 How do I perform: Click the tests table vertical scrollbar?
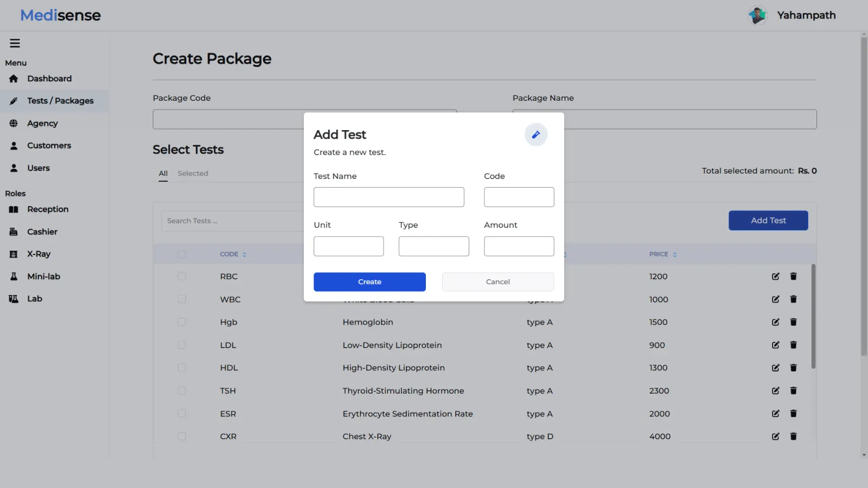click(813, 316)
